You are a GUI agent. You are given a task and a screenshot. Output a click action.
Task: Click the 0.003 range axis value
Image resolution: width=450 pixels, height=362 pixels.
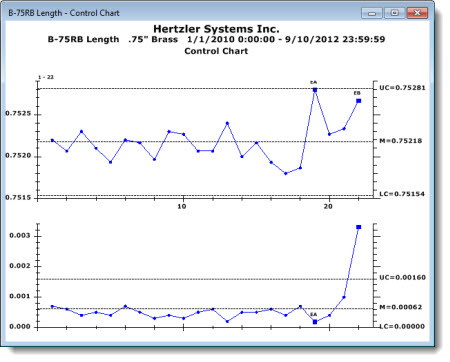(20, 236)
